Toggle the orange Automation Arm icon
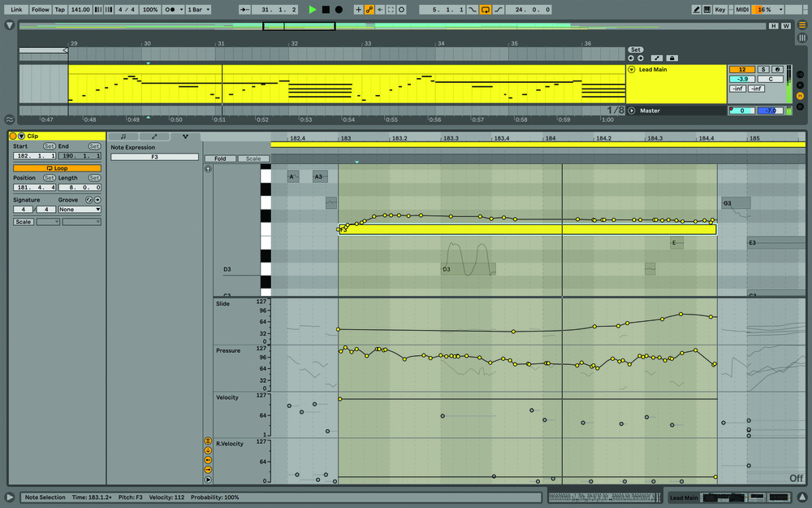Viewport: 812px width, 508px height. pos(369,9)
